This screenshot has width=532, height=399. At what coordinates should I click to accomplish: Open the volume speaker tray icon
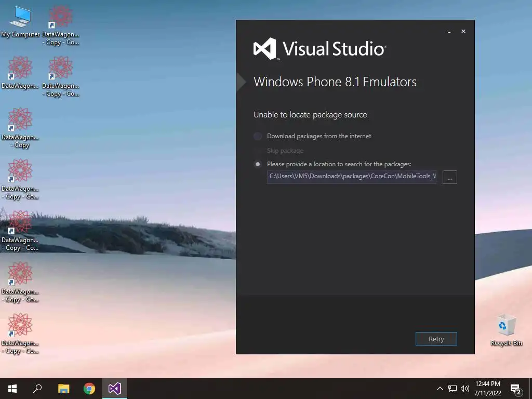tap(465, 389)
